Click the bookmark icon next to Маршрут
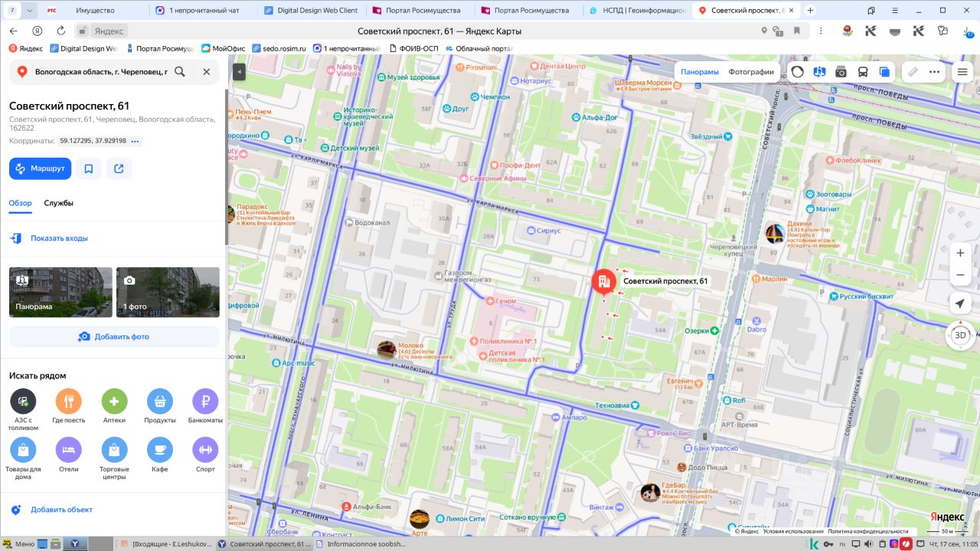The width and height of the screenshot is (980, 551). pyautogui.click(x=89, y=168)
